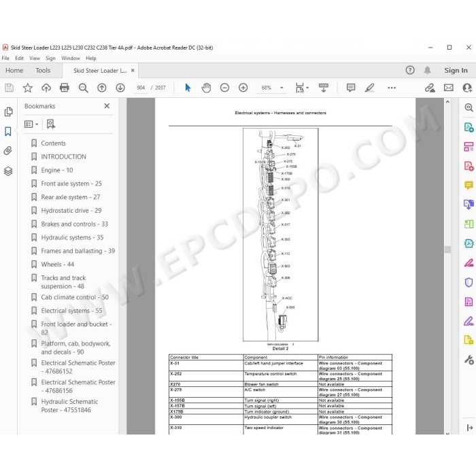Print the document with printer icon
Image resolution: width=476 pixels, height=476 pixels.
click(65, 88)
